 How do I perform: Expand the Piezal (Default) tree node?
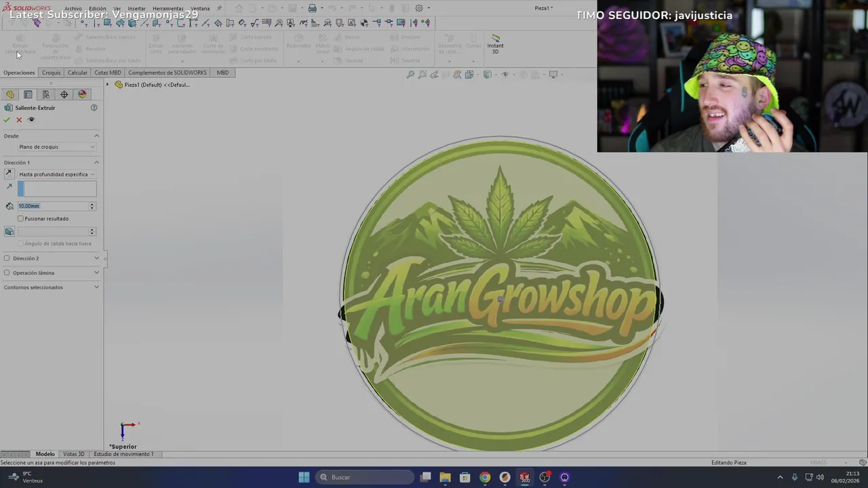coord(107,85)
